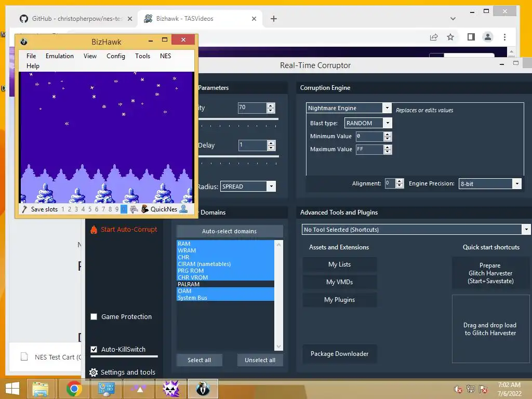Viewport: 532px width, 399px height.
Task: Click the BizHawk title bar logo icon
Action: pos(24,42)
